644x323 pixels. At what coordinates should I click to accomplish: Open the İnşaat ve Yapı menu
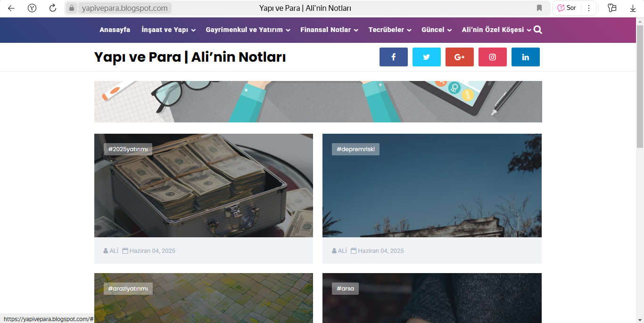[x=169, y=30]
